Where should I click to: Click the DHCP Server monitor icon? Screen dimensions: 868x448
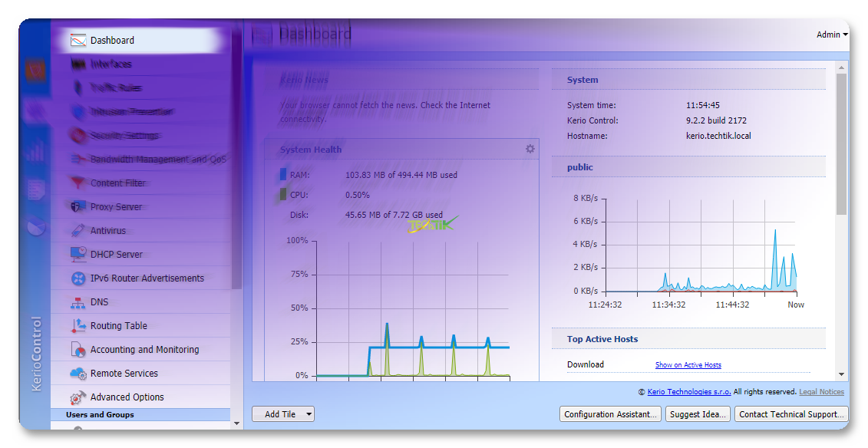(78, 255)
